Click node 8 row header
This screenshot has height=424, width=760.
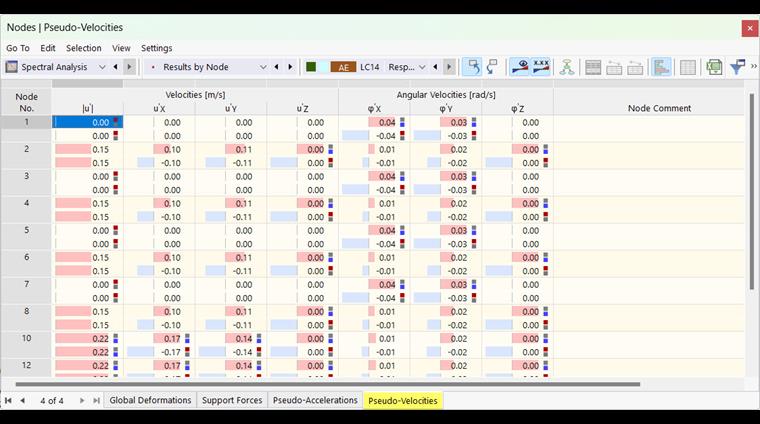pos(26,311)
